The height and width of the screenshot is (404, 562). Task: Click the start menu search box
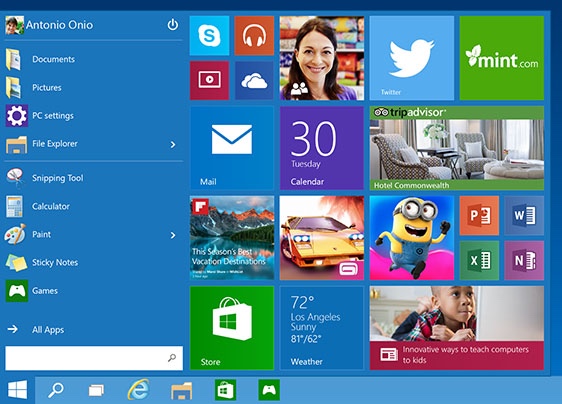[94, 358]
